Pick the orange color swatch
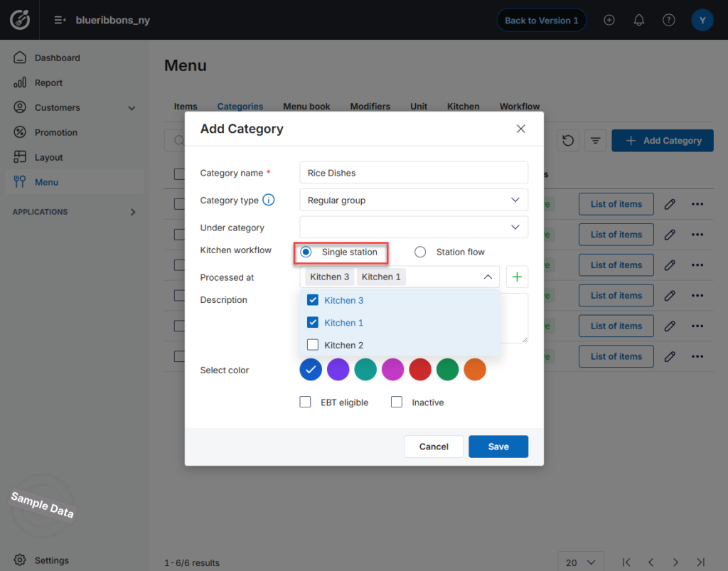Screen dimensions: 728x571 (475, 370)
